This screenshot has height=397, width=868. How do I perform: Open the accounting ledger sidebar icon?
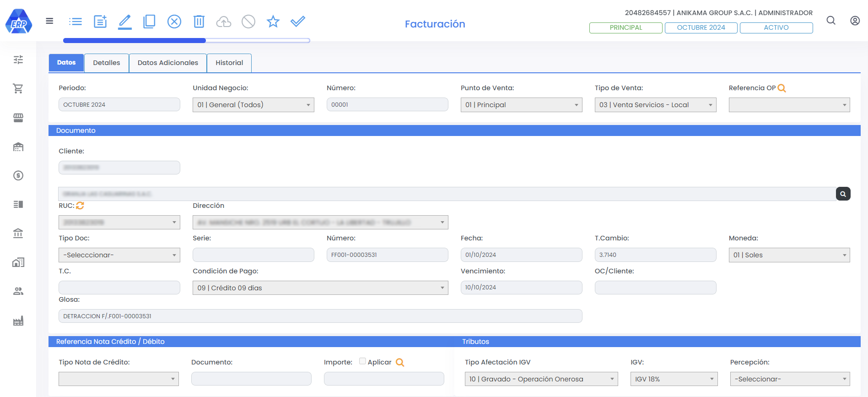point(18,204)
